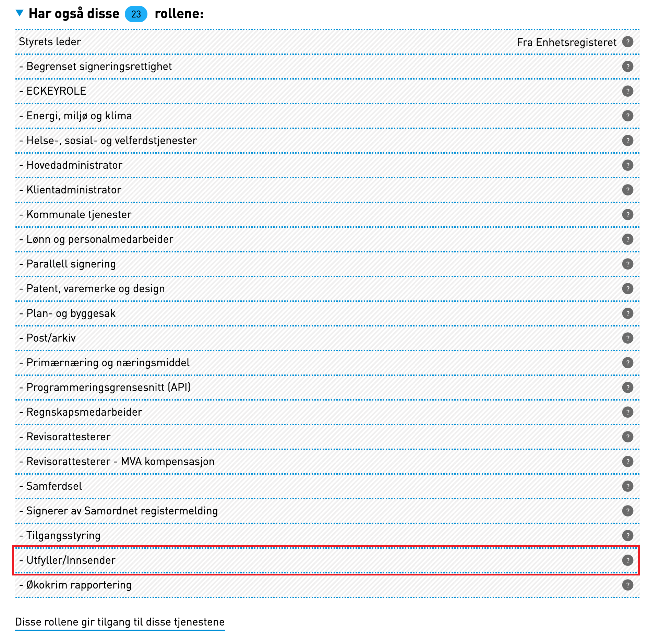Open help for Programmeringsgrensesnitt (API)
Image resolution: width=672 pixels, height=642 pixels.
627,388
